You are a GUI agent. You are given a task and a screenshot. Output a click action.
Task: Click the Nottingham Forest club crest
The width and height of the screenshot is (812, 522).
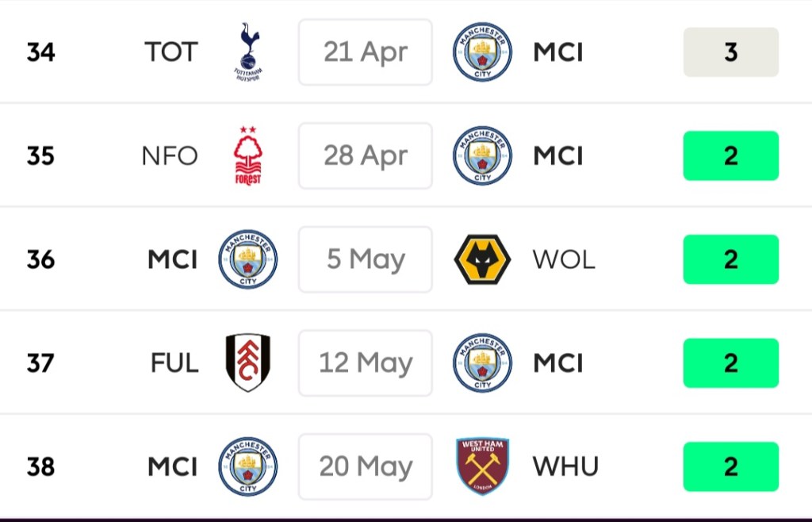247,155
